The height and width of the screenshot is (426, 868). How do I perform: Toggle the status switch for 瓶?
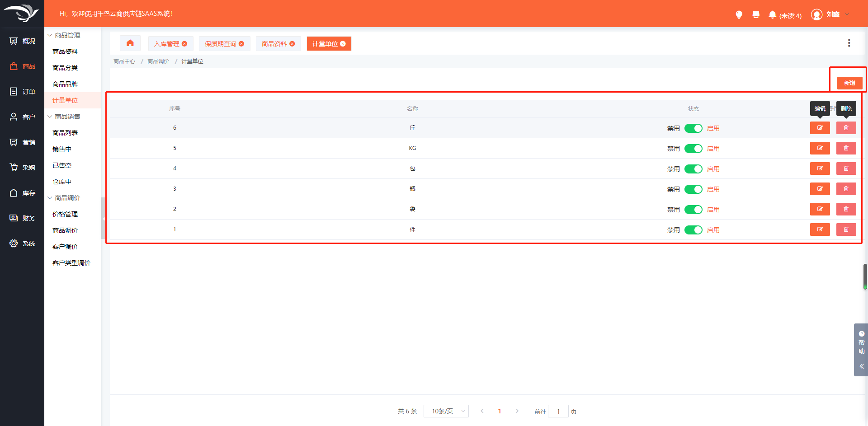tap(693, 189)
